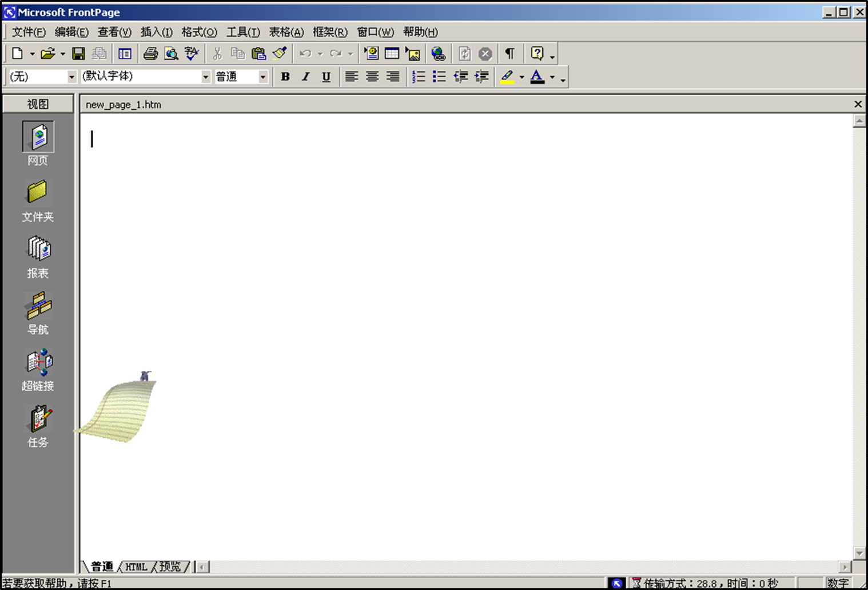This screenshot has height=590, width=868.
Task: Open the font name dropdown
Action: (x=205, y=76)
